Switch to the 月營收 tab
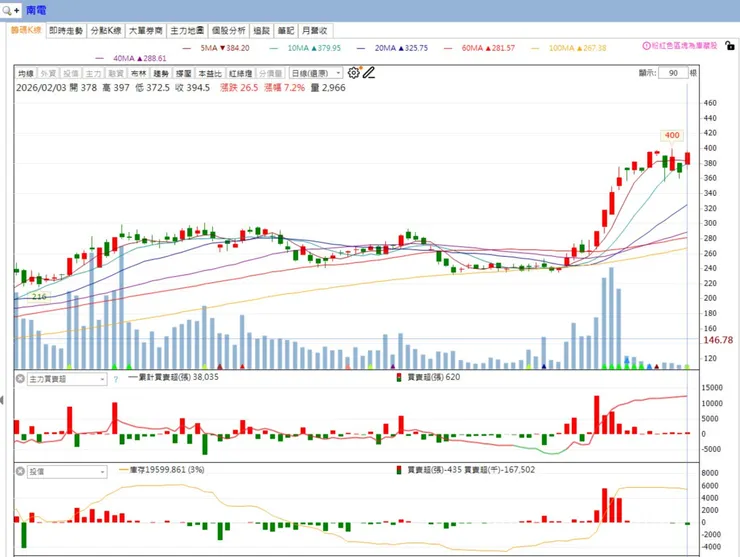The height and width of the screenshot is (557, 740). 315,31
